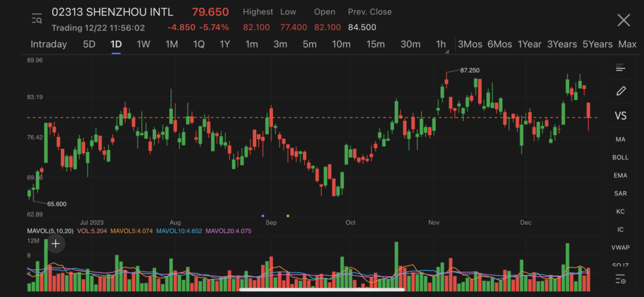Toggle the EMA indicator
Image resolution: width=644 pixels, height=297 pixels.
point(620,175)
